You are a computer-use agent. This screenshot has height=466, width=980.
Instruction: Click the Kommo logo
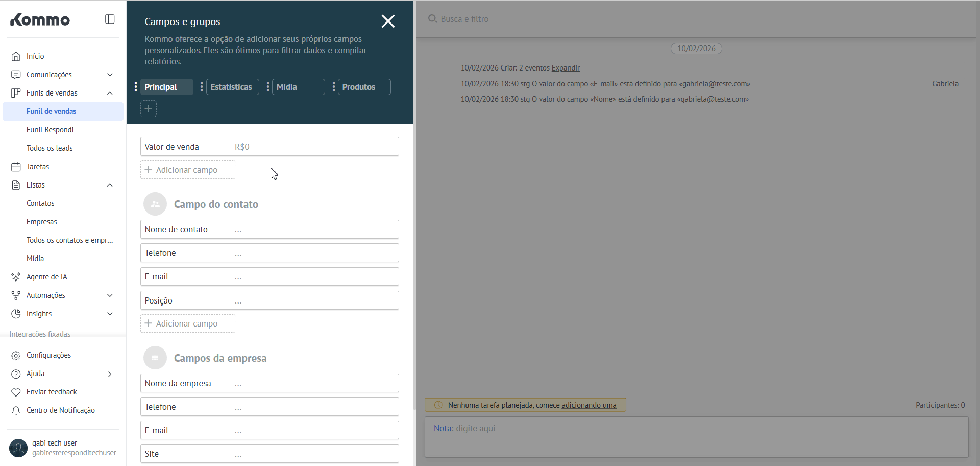pyautogui.click(x=40, y=19)
